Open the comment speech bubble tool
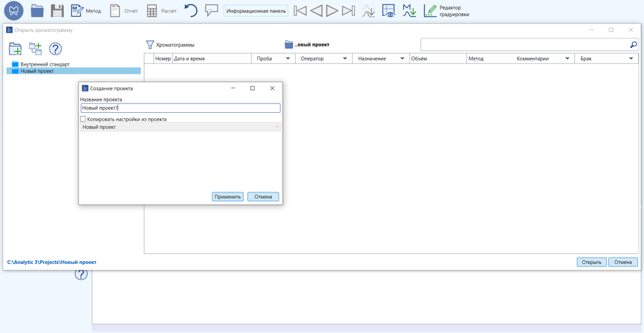The image size is (644, 333). (x=212, y=11)
